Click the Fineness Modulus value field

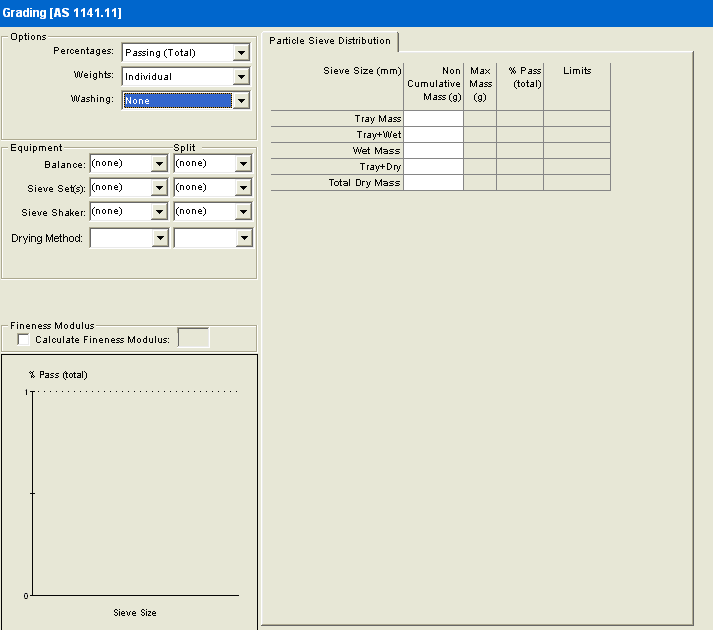[x=193, y=339]
